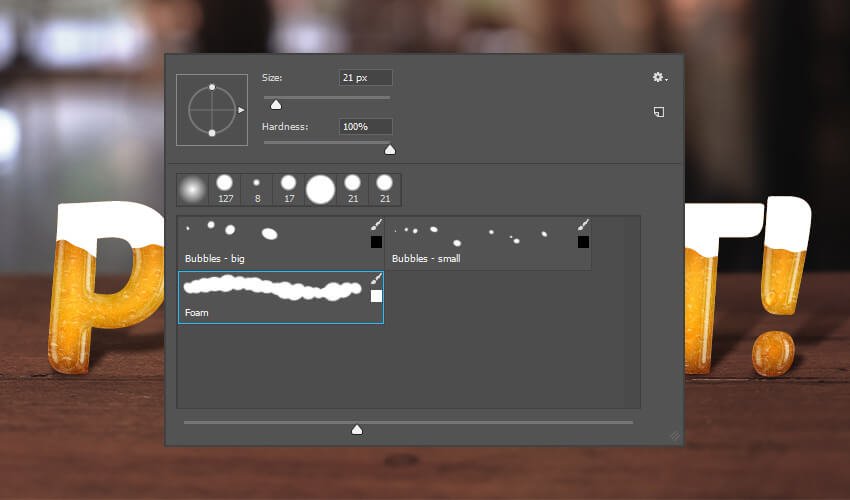Image resolution: width=850 pixels, height=500 pixels.
Task: Open the brush preset gear menu
Action: 659,78
